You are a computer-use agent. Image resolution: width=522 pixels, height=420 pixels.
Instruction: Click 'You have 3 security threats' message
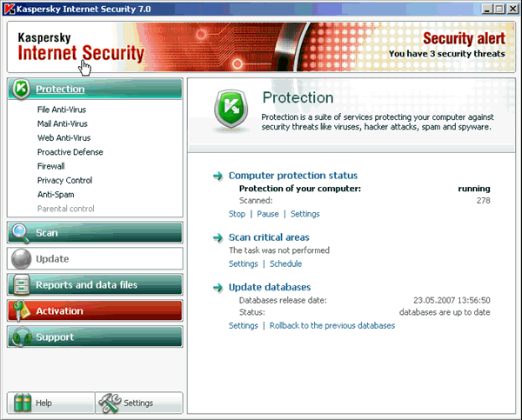pos(447,54)
